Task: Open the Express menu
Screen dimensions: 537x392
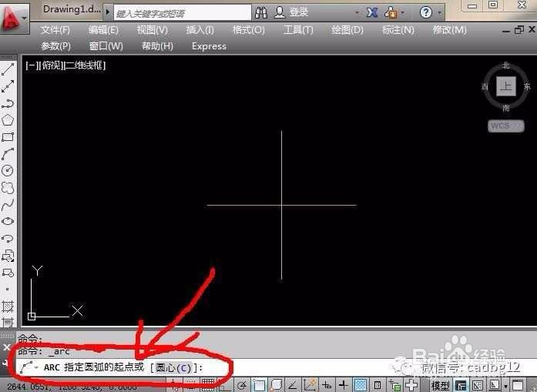Action: [x=209, y=46]
